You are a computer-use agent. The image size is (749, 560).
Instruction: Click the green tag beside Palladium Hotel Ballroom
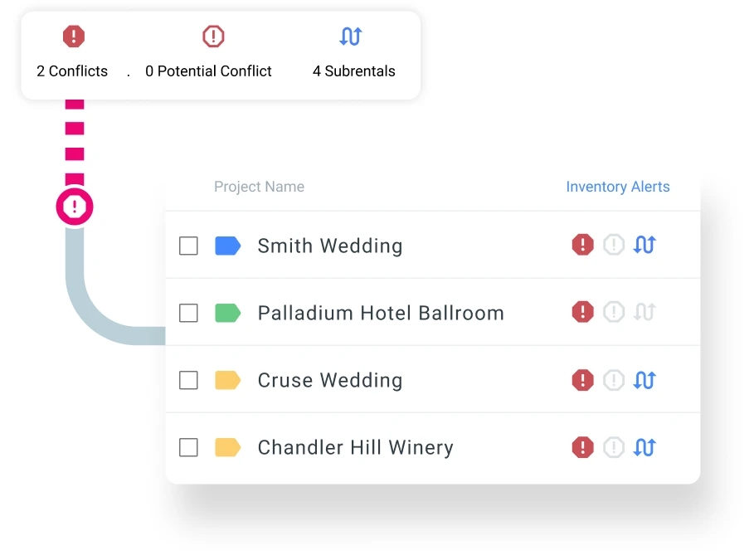pos(227,313)
